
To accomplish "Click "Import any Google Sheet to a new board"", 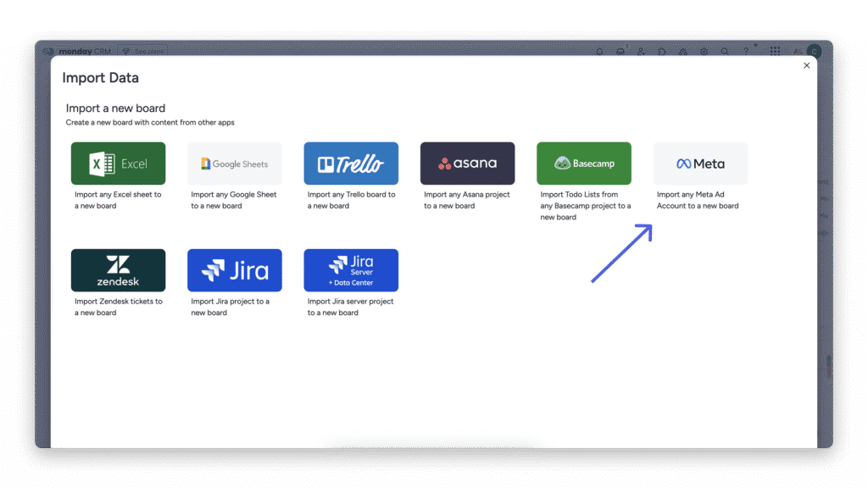I will [234, 200].
